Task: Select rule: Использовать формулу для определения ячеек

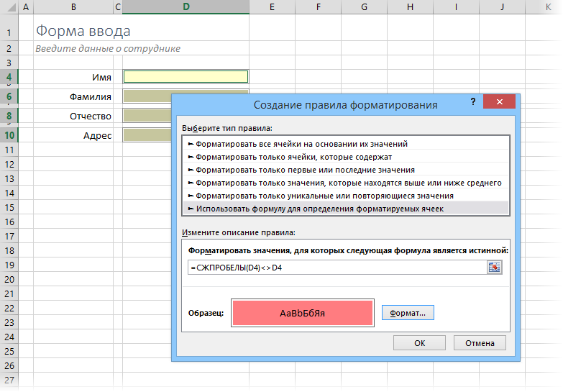Action: pos(346,209)
